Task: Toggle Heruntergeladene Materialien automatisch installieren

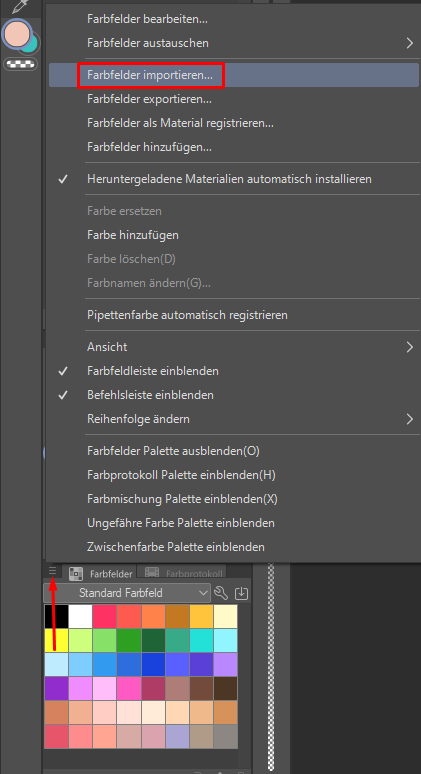Action: pyautogui.click(x=234, y=179)
